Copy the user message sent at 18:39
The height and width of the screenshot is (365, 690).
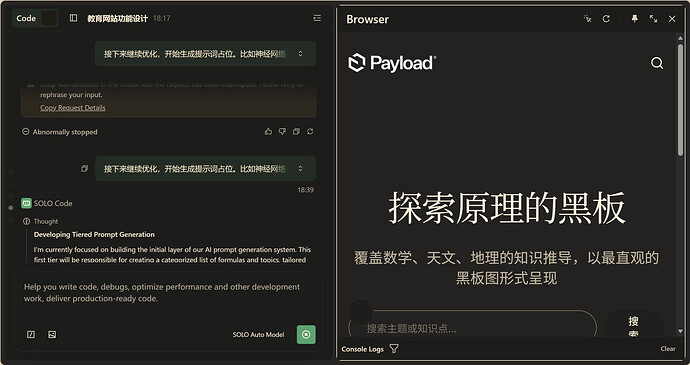(84, 169)
